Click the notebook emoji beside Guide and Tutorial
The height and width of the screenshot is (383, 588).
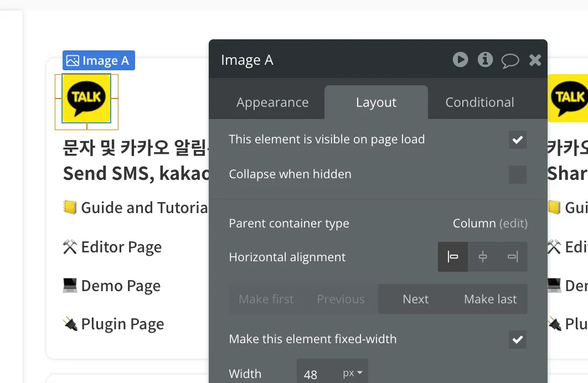pyautogui.click(x=70, y=207)
